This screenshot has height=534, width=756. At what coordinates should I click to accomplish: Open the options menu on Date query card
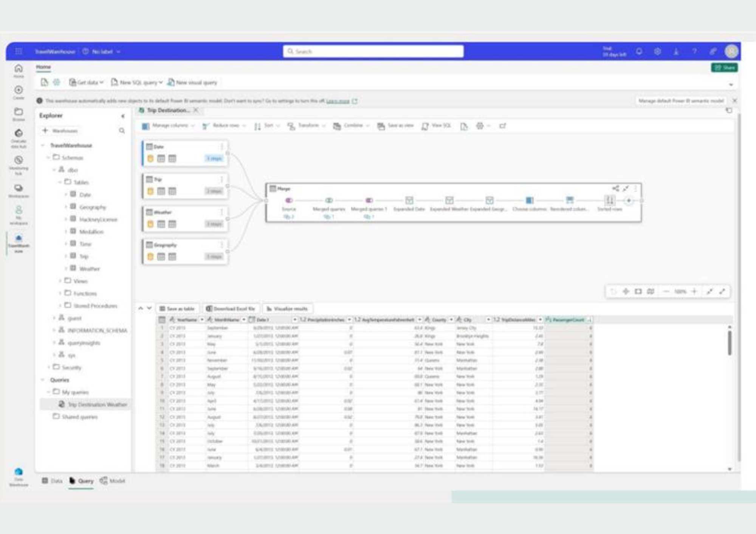click(222, 147)
